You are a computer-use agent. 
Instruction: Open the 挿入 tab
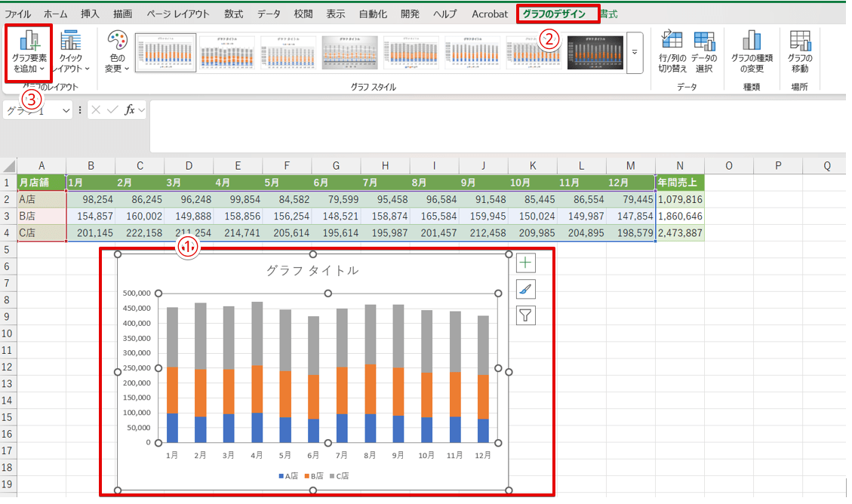(90, 14)
